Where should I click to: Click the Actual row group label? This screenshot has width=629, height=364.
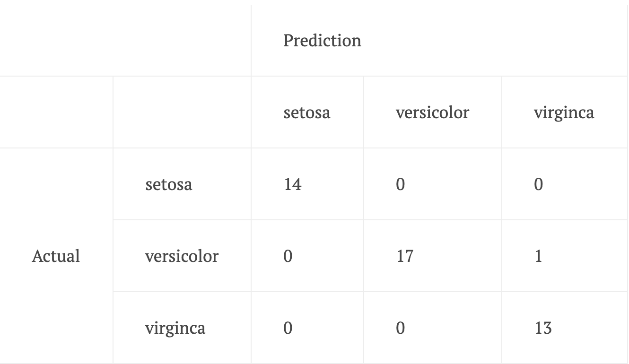click(x=56, y=256)
